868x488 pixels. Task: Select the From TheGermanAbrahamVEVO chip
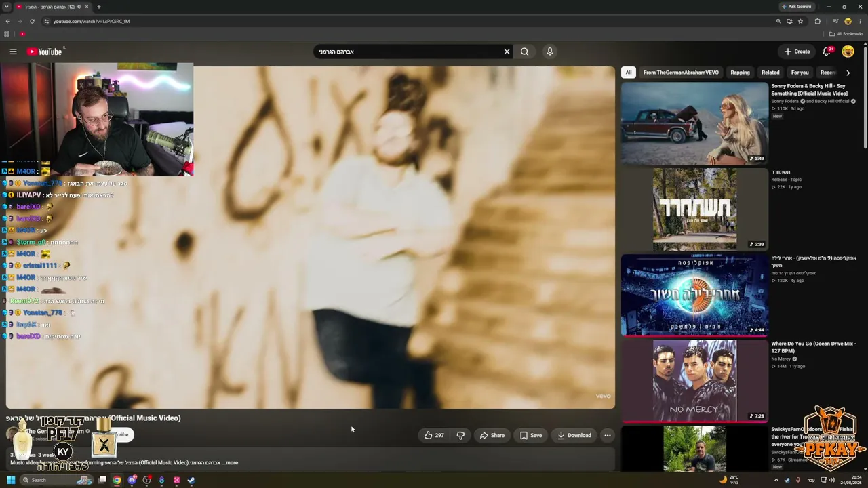681,73
